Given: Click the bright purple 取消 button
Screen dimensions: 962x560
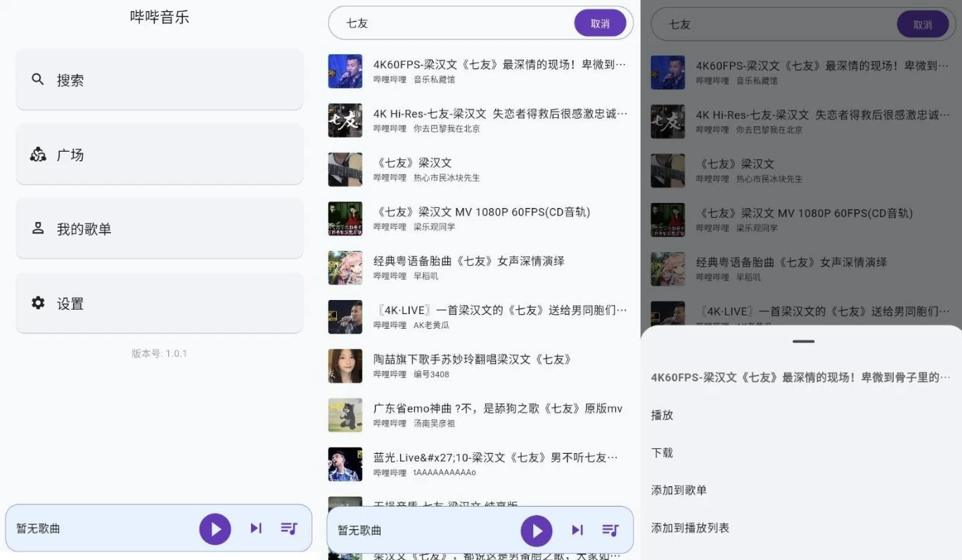Looking at the screenshot, I should [600, 23].
